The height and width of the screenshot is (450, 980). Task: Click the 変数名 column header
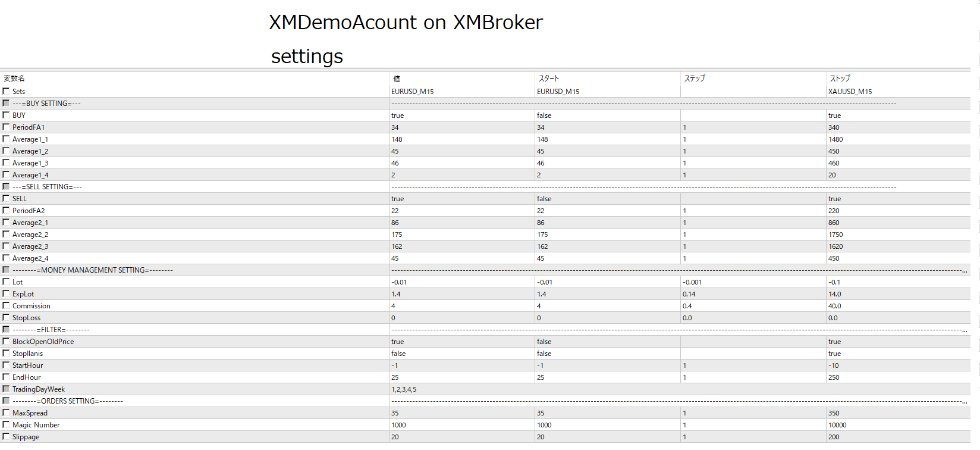pyautogui.click(x=14, y=79)
